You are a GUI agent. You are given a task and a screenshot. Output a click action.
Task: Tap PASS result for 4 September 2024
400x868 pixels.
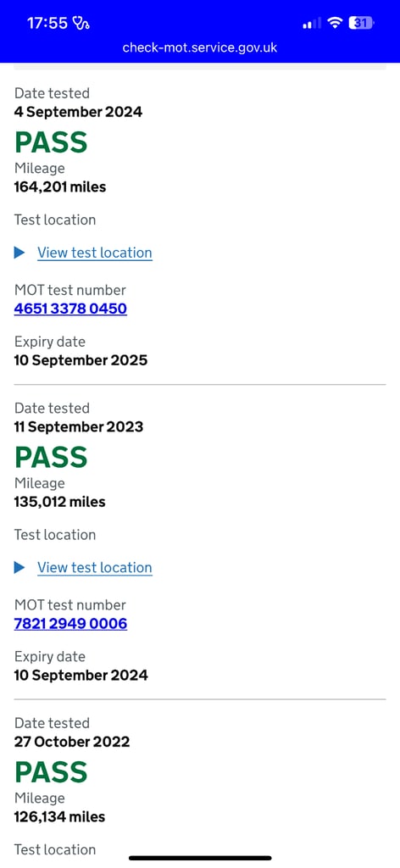click(51, 142)
